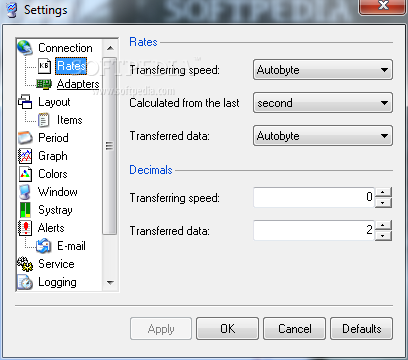The width and height of the screenshot is (408, 360).
Task: Click the Transferred data decimals field
Action: 314,230
